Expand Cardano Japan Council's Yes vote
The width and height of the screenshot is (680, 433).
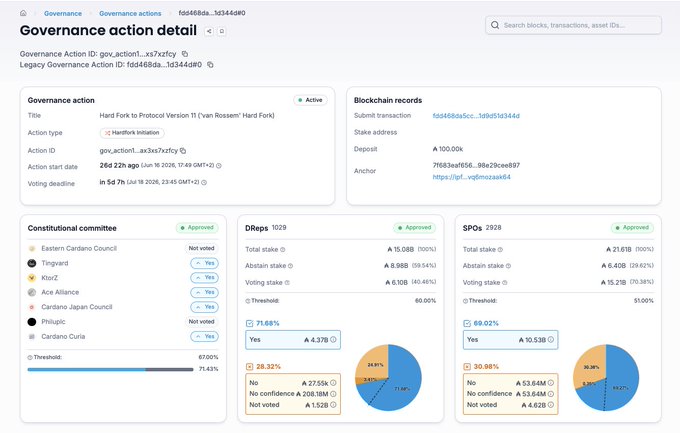(204, 307)
